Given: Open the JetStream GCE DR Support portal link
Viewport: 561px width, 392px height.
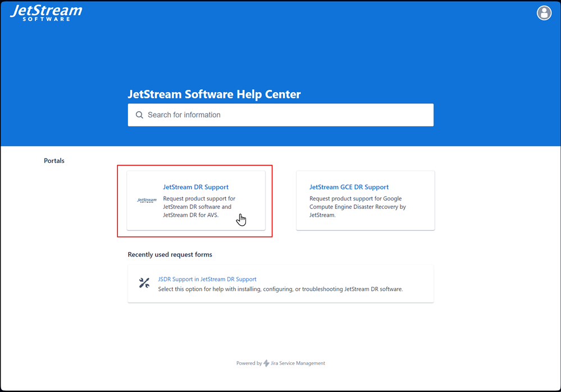Looking at the screenshot, I should [349, 187].
